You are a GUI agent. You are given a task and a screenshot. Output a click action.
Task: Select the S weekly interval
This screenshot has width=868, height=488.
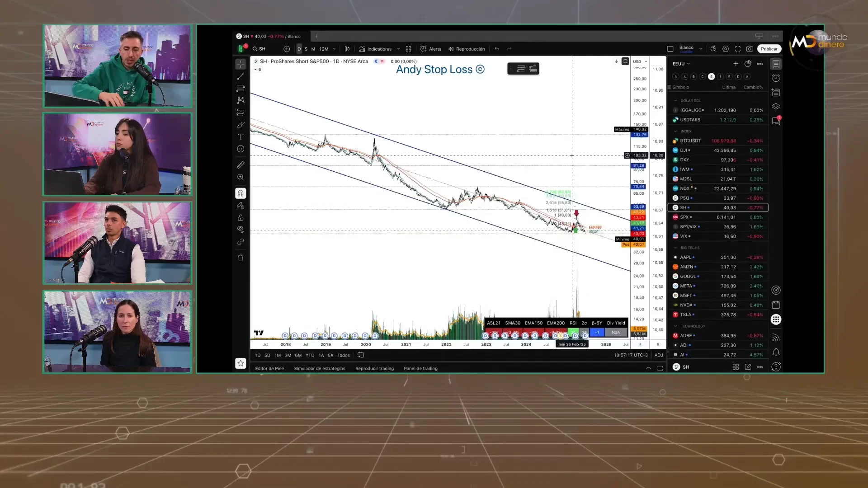tap(306, 49)
